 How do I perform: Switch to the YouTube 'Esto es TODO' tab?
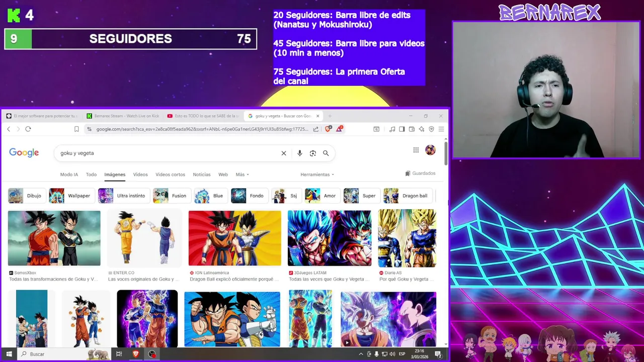point(203,116)
